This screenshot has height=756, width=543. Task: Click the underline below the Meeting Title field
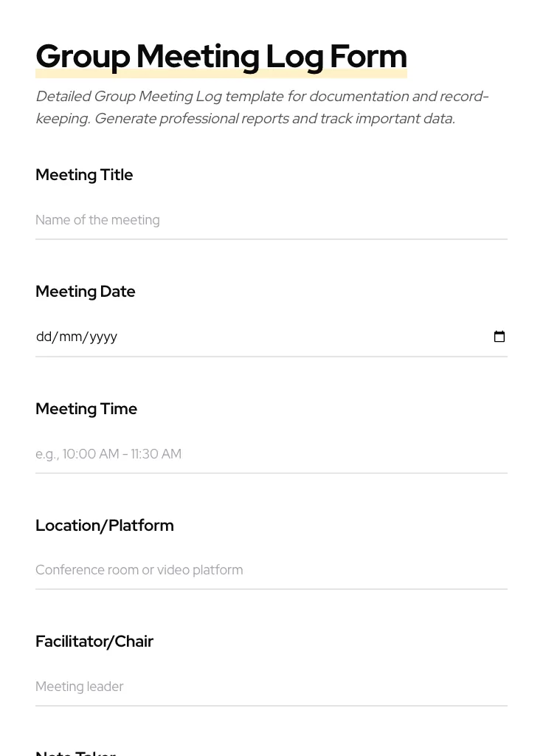pyautogui.click(x=271, y=238)
